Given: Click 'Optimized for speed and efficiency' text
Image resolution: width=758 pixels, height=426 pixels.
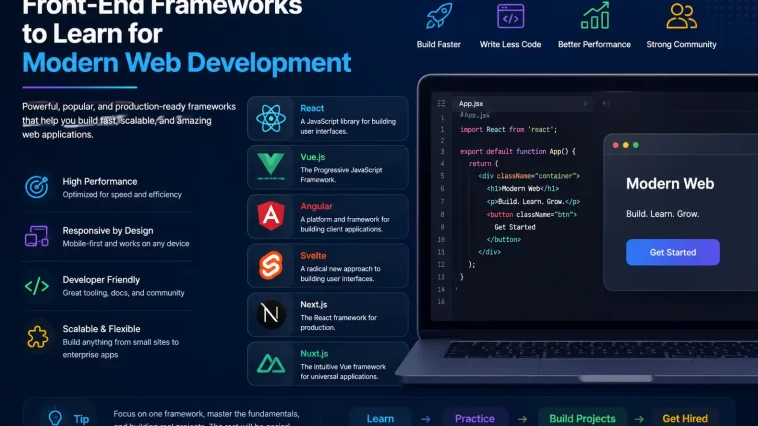Looking at the screenshot, I should (122, 194).
